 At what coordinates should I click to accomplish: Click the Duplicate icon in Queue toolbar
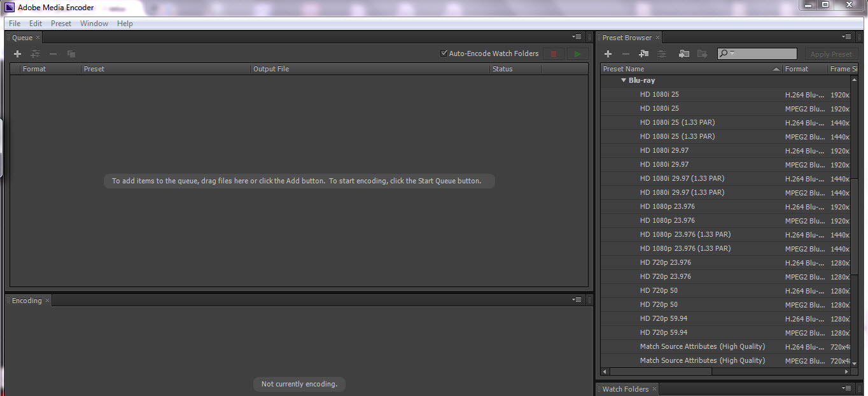pyautogui.click(x=71, y=54)
